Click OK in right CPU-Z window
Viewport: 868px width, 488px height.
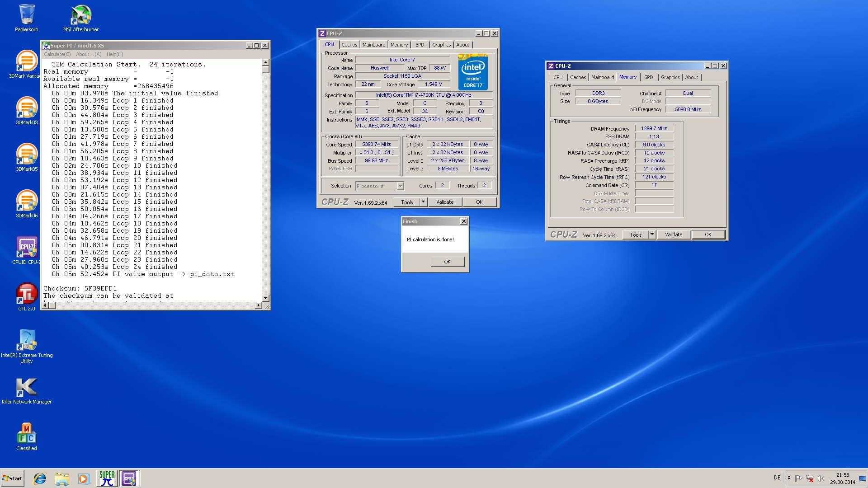pos(708,235)
